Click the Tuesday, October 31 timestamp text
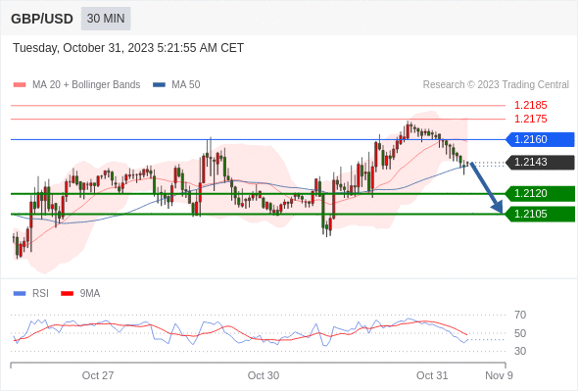This screenshot has height=392, width=578. 128,48
